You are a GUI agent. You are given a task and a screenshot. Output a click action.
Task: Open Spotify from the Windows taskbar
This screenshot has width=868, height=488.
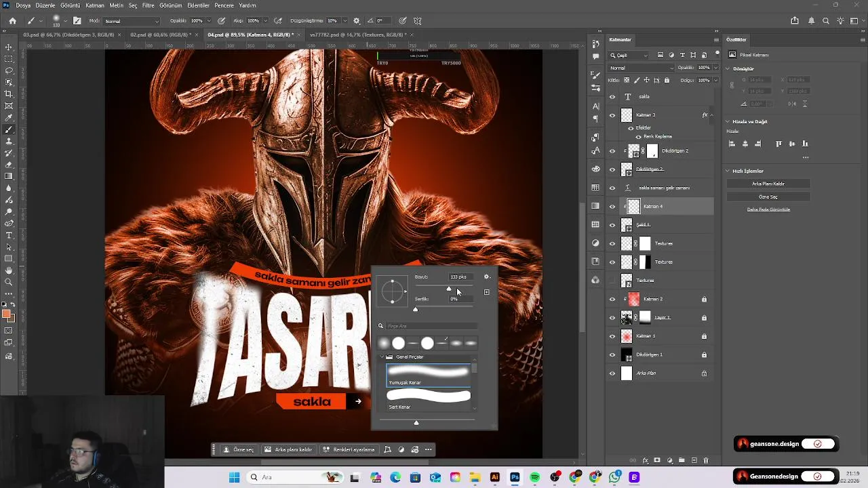[x=534, y=477]
